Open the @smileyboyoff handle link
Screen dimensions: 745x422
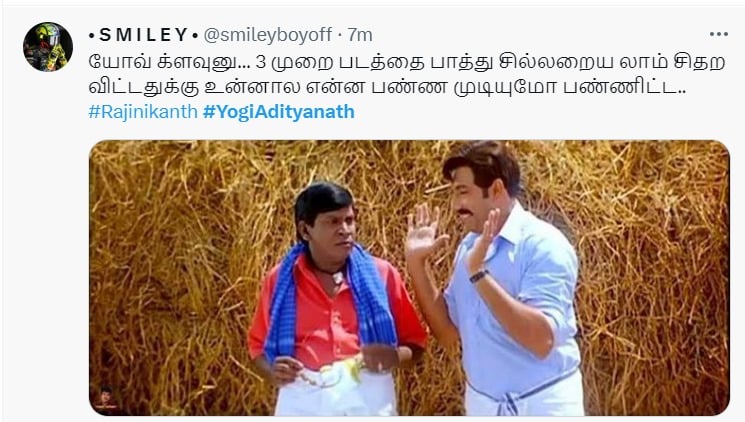[x=267, y=35]
